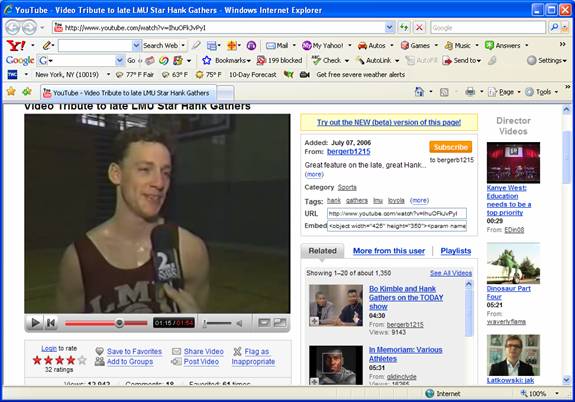Select the YouTube Hank Gathers browser tab
575x402 pixels.
click(128, 93)
